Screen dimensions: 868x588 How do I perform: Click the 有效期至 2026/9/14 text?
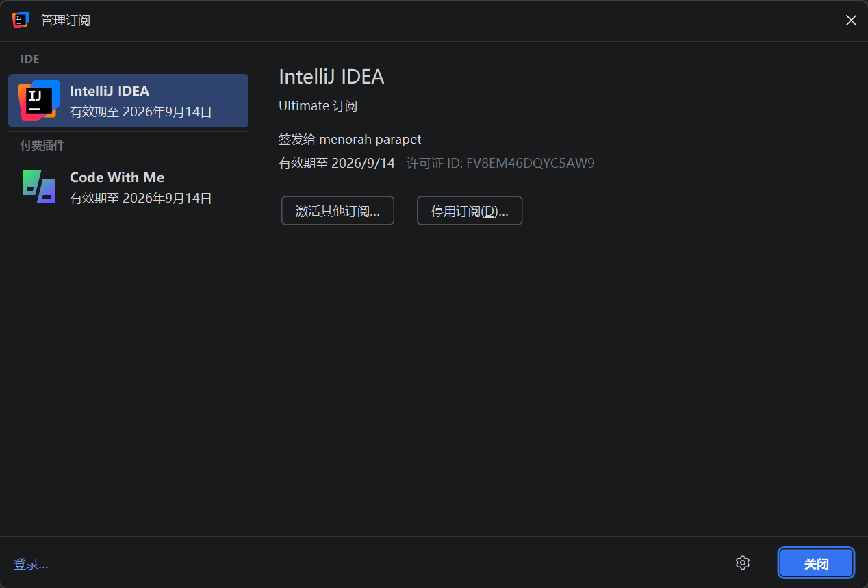point(337,164)
